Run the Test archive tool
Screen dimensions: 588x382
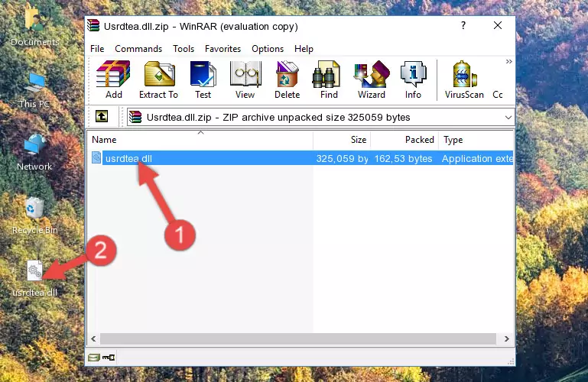pos(203,79)
